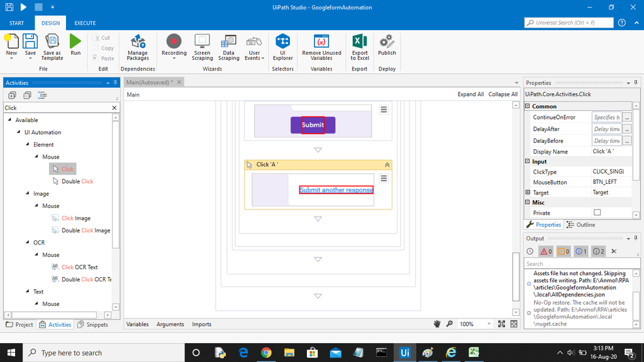Toggle warning messages filter in Output

click(564, 251)
